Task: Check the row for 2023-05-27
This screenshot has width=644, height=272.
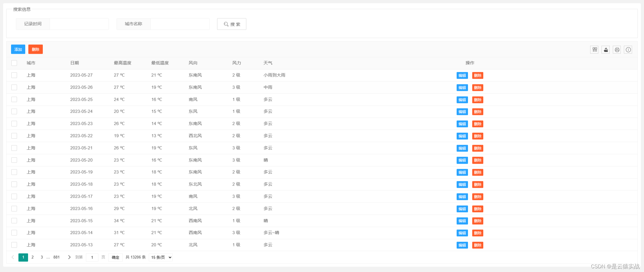Action: (x=14, y=75)
